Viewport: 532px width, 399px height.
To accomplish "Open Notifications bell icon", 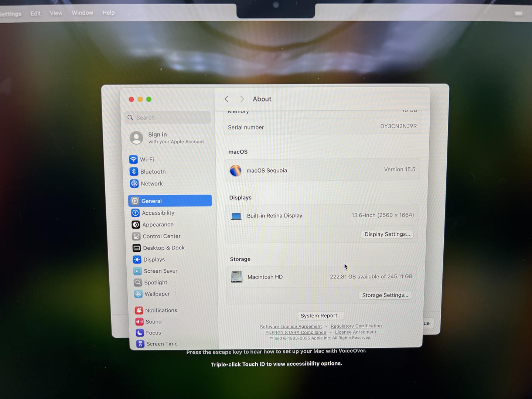I will pos(139,310).
